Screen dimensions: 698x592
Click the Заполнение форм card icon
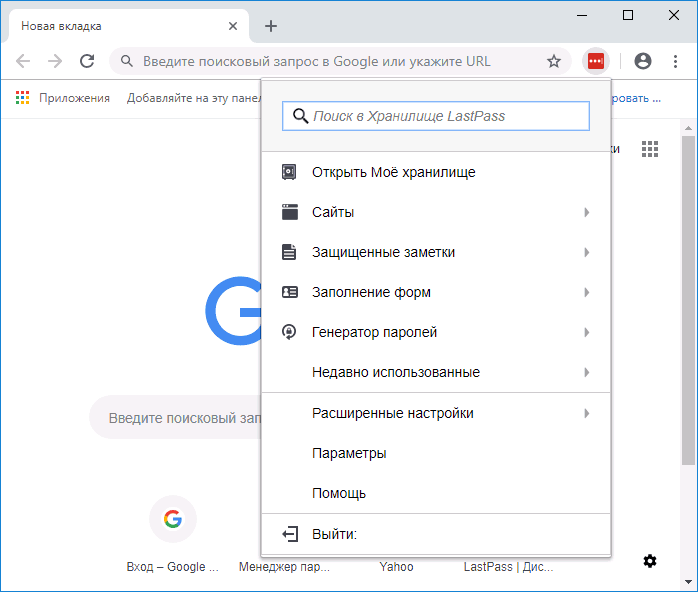click(x=290, y=292)
